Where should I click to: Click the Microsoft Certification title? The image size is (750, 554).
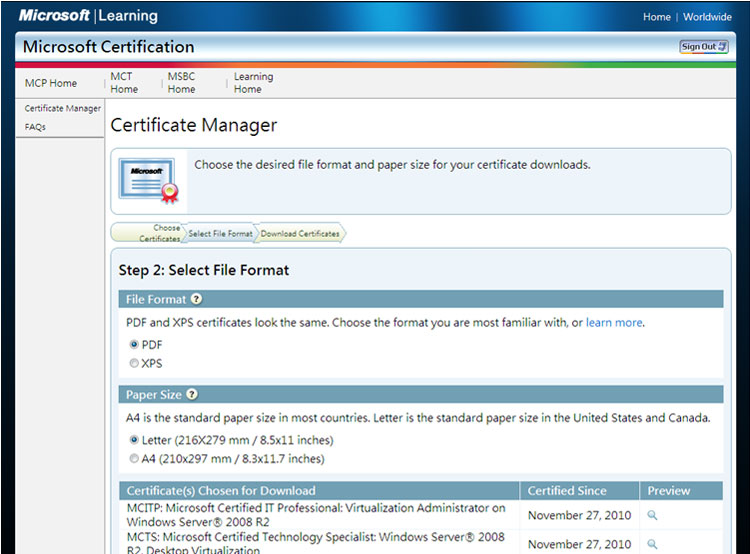pos(109,46)
